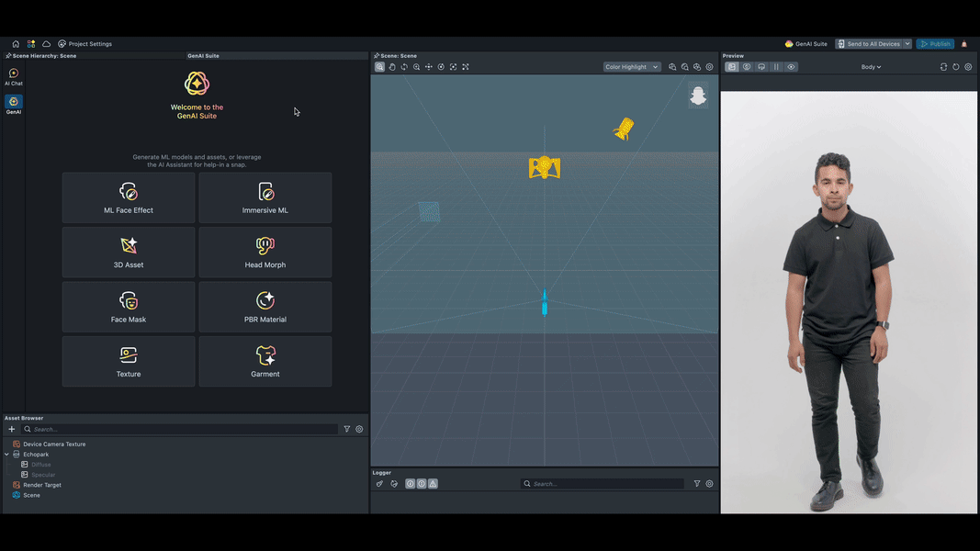Click Send to All Devices
The image size is (980, 551).
coord(869,44)
